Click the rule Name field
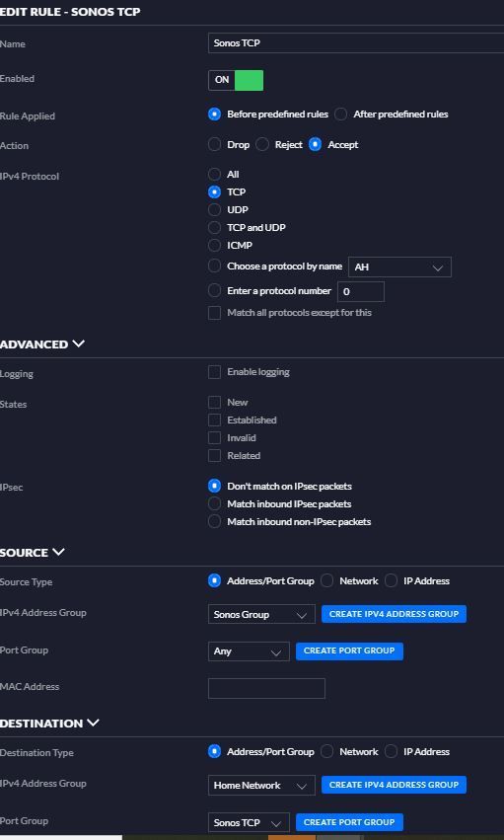Viewport: 504px width, 840px height. [356, 42]
